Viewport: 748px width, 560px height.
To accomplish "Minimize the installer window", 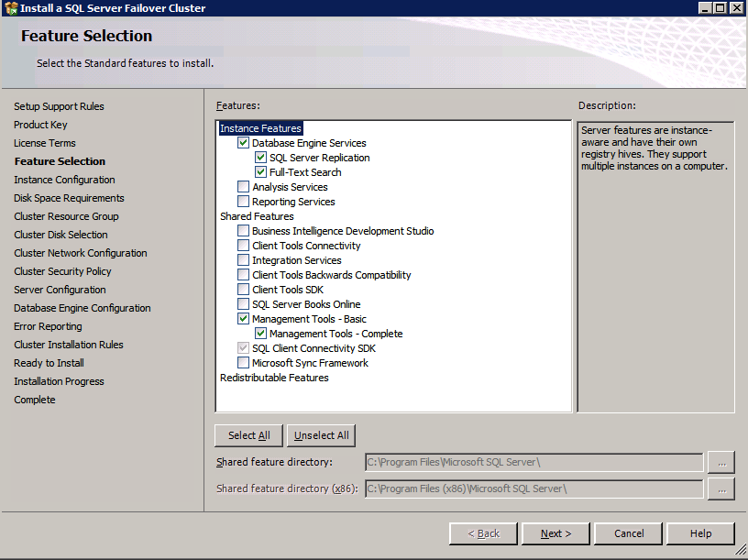I will [705, 8].
